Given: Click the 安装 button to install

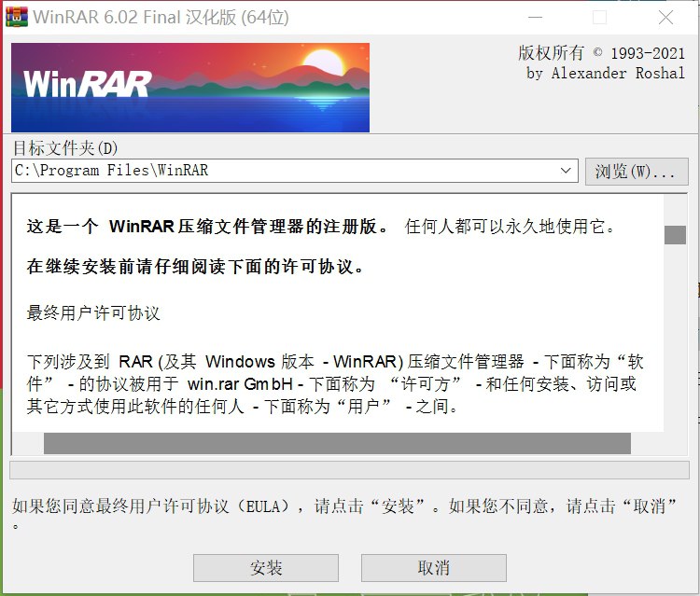Looking at the screenshot, I should (x=266, y=568).
